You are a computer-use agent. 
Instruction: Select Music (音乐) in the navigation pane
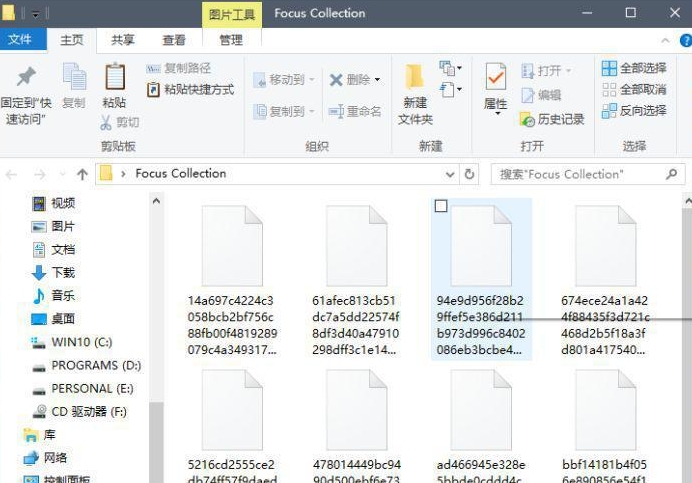(x=54, y=295)
